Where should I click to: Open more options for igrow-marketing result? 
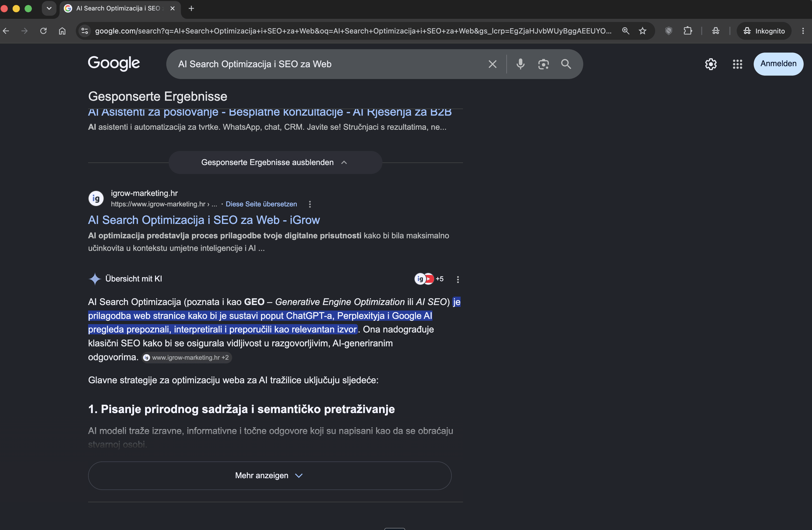click(x=310, y=204)
